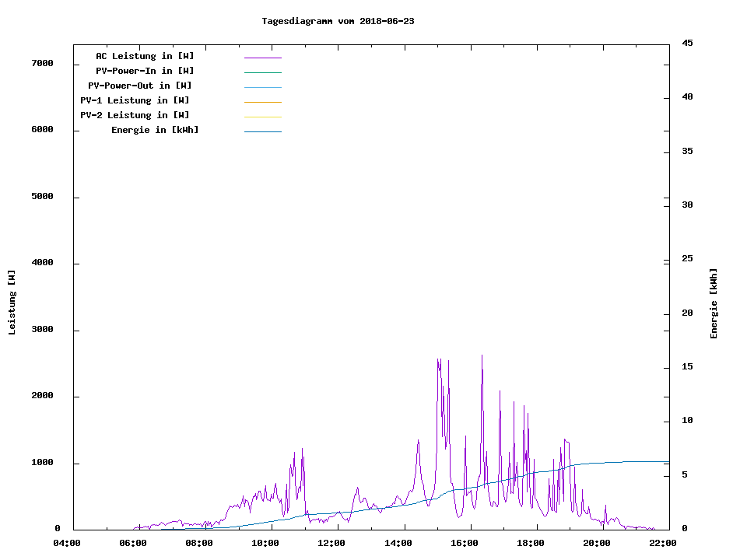Click the 7000 tick on left axis
747x560 pixels.
tap(43, 64)
